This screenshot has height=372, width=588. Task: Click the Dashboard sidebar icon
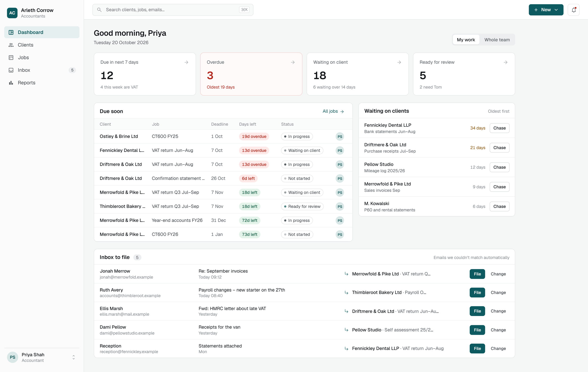click(11, 32)
